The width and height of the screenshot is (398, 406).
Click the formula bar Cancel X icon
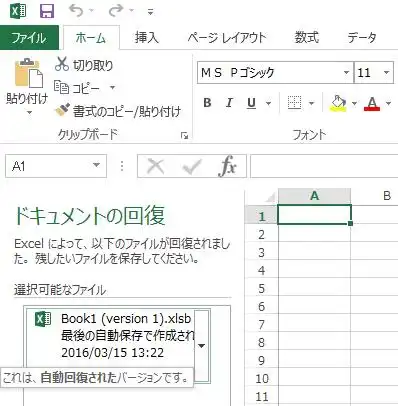156,166
